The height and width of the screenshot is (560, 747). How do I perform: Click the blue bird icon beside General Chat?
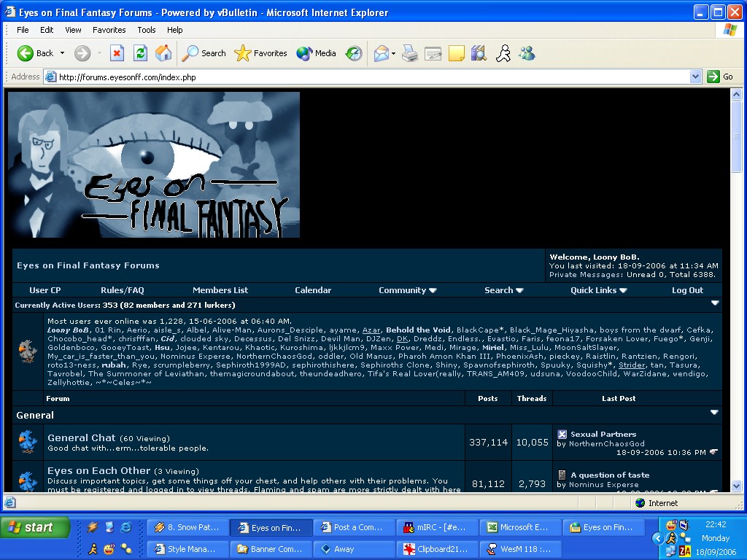[x=28, y=442]
